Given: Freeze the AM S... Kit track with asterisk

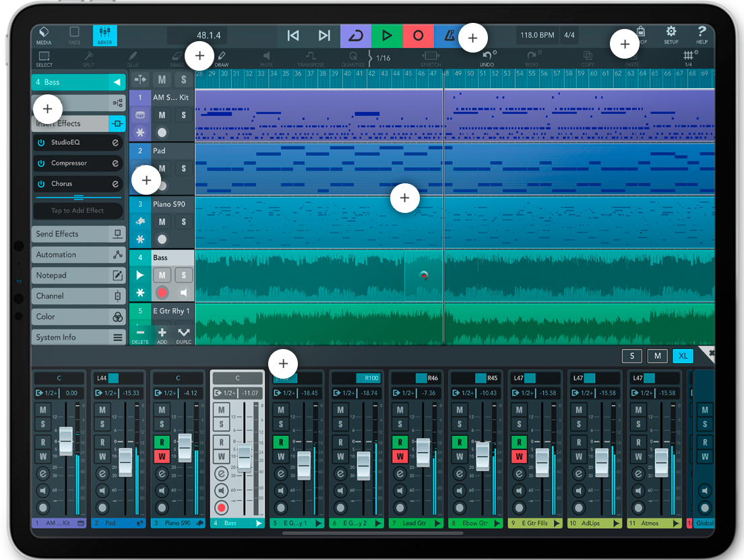Looking at the screenshot, I should (x=140, y=132).
